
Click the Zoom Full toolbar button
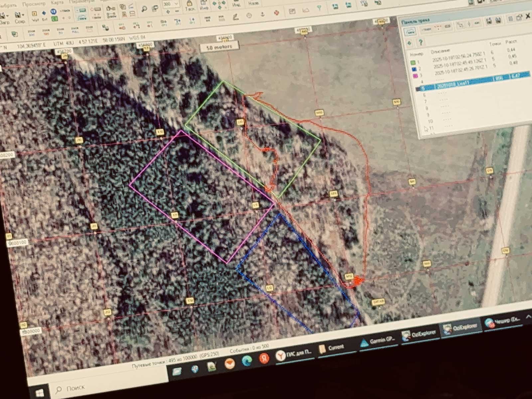pos(75,30)
